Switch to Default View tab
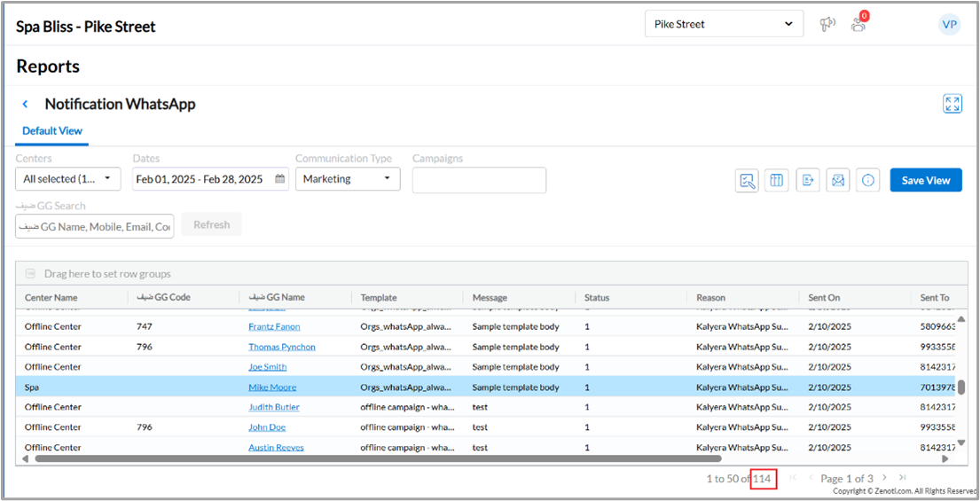This screenshot has width=980, height=501. click(x=51, y=131)
